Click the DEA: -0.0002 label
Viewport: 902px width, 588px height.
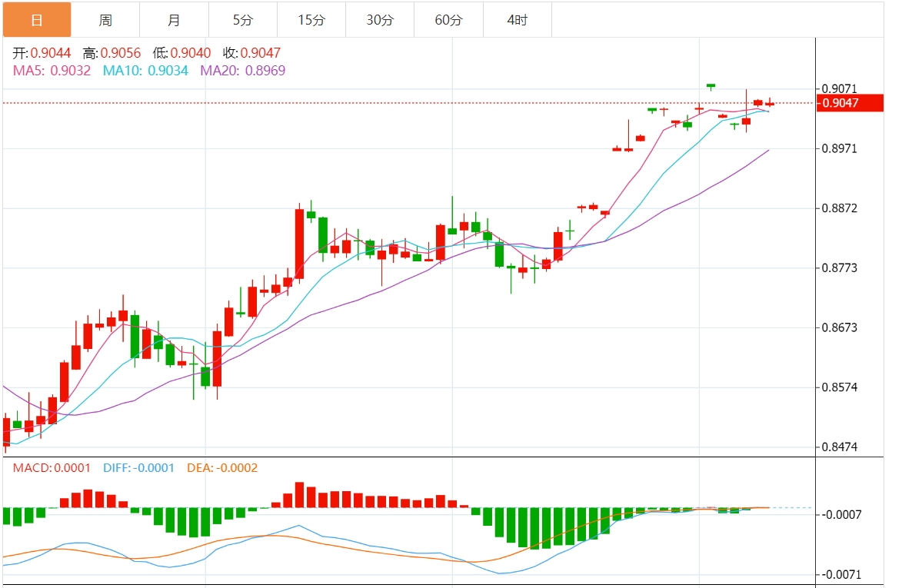(x=222, y=468)
